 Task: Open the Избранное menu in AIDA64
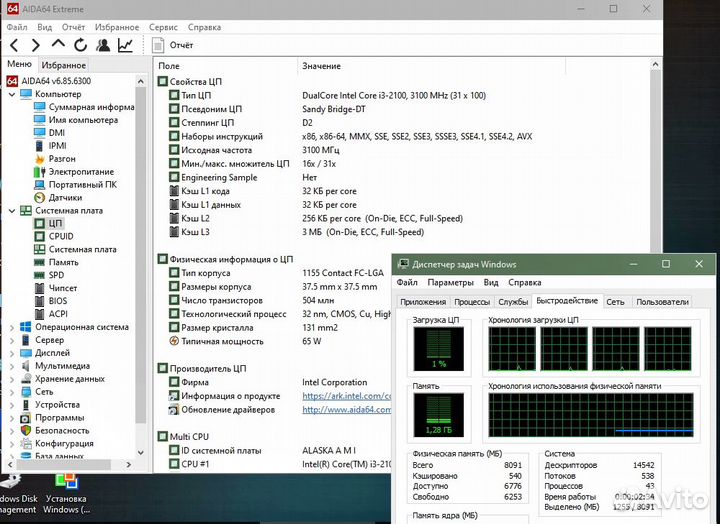[117, 27]
